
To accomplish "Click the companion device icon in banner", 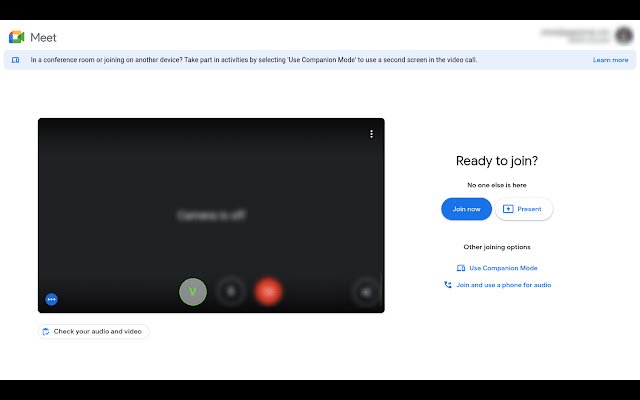I will [16, 60].
